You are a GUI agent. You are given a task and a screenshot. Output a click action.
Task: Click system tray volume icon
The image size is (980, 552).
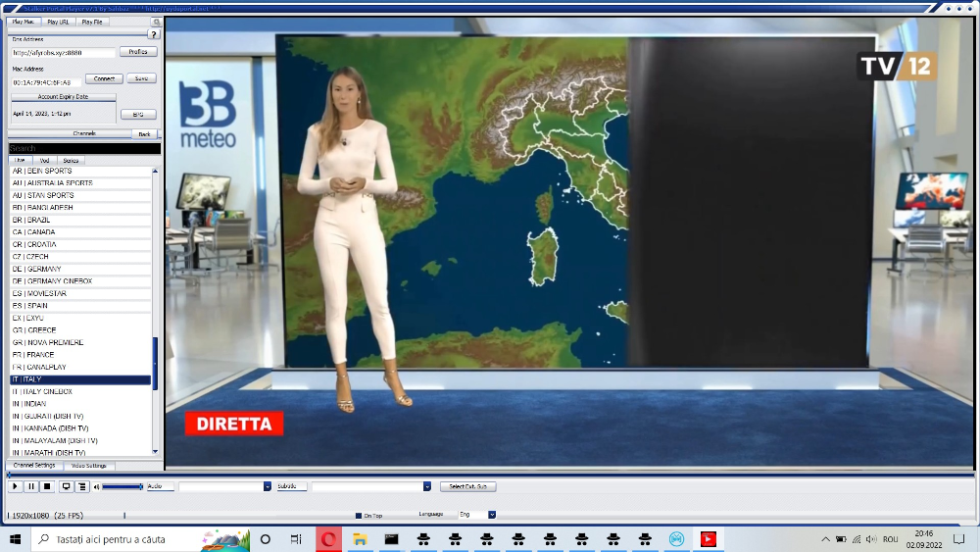click(x=871, y=539)
